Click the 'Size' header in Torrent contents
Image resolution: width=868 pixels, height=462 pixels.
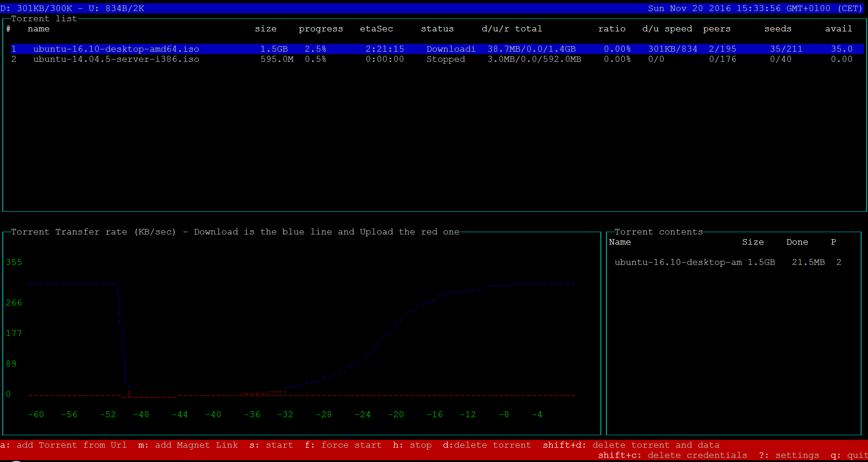(x=753, y=242)
